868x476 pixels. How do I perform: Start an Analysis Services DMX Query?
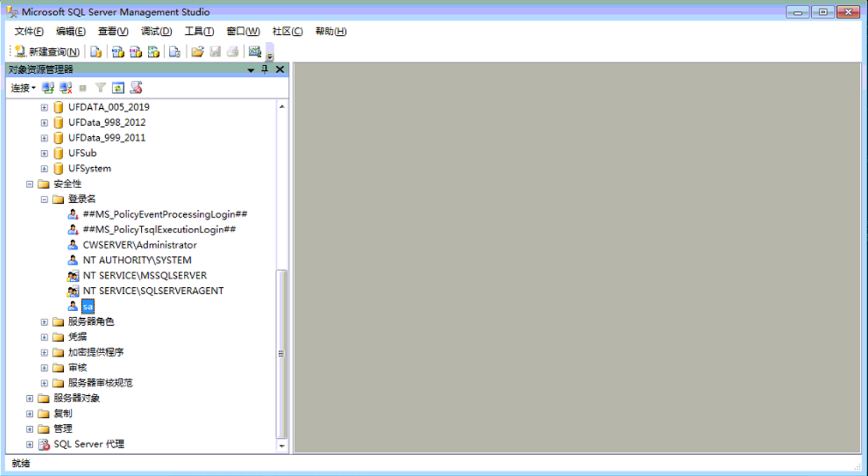point(136,52)
